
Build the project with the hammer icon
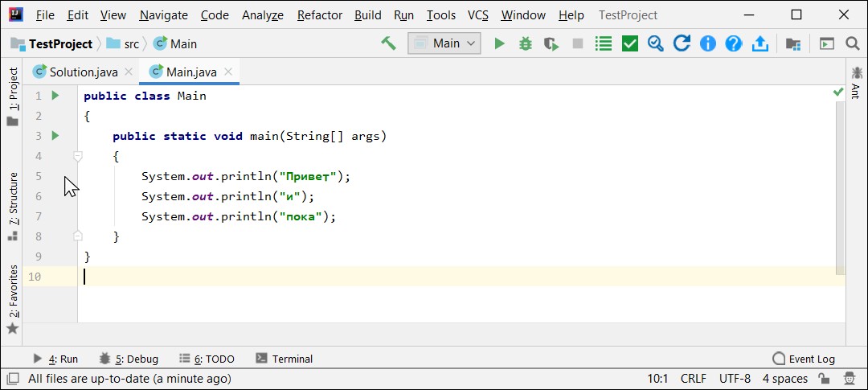pos(389,43)
